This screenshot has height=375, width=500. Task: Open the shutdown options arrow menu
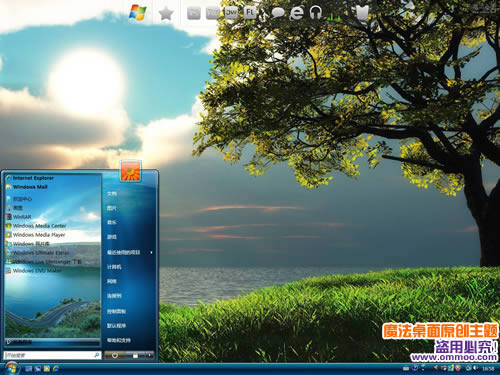click(x=149, y=355)
